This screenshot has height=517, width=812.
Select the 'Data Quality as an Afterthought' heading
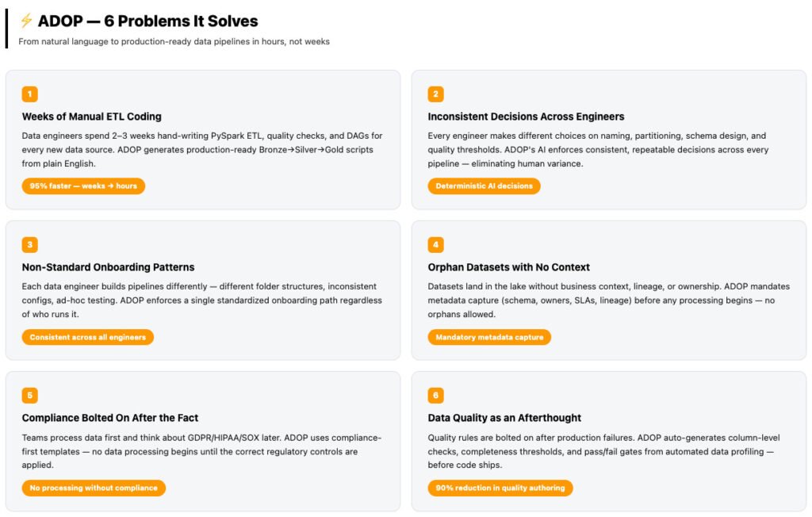(504, 418)
